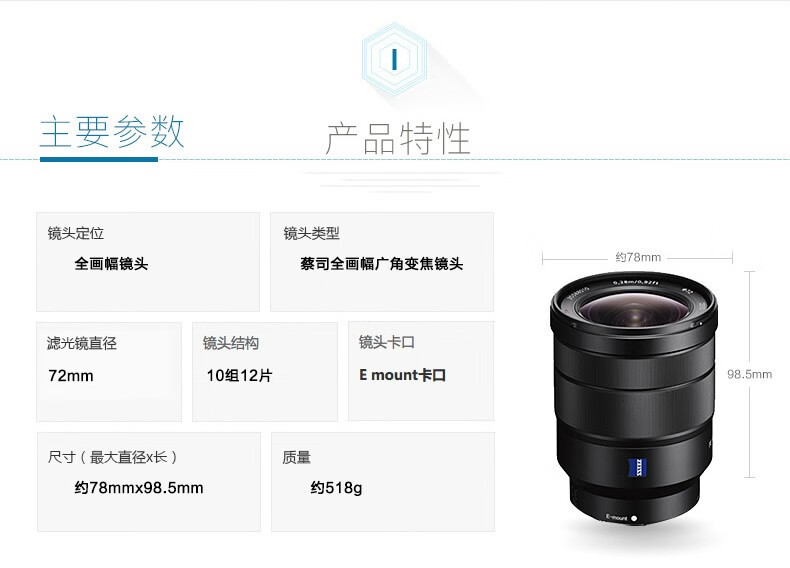This screenshot has height=568, width=790.
Task: Click the lens product image
Action: click(x=634, y=399)
